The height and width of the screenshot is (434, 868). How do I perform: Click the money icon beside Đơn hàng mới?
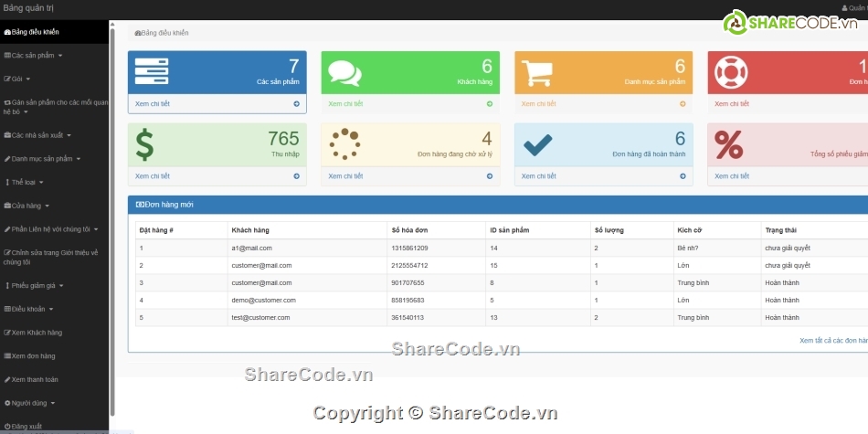(x=140, y=205)
